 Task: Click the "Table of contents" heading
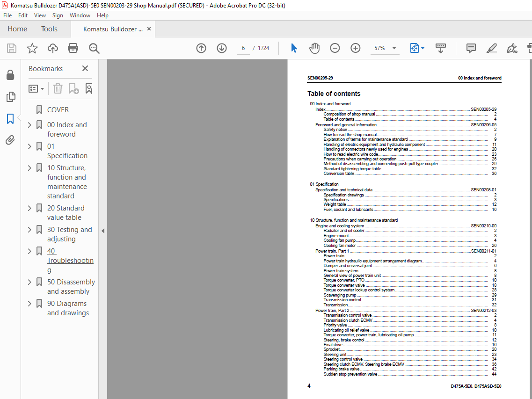pyautogui.click(x=334, y=94)
